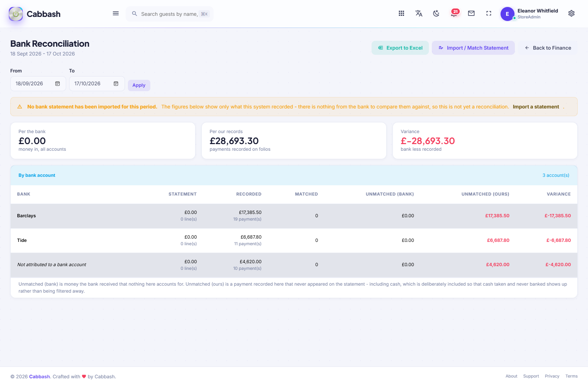Focus the guest search box
588x386 pixels.
(x=170, y=14)
